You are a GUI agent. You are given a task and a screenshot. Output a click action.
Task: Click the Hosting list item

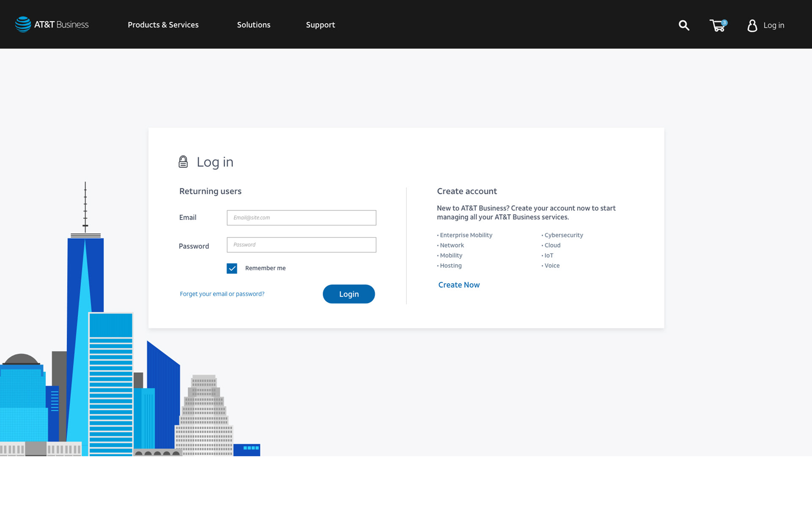pyautogui.click(x=451, y=265)
